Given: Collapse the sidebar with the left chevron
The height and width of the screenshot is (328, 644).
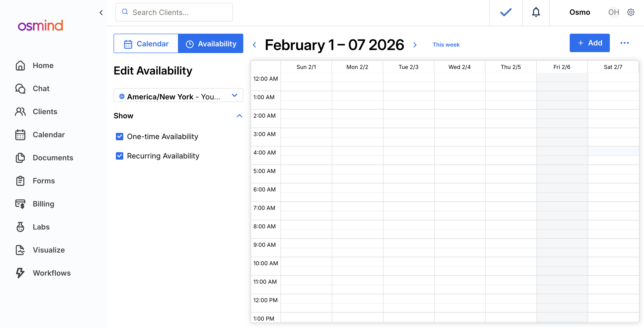Looking at the screenshot, I should [101, 12].
